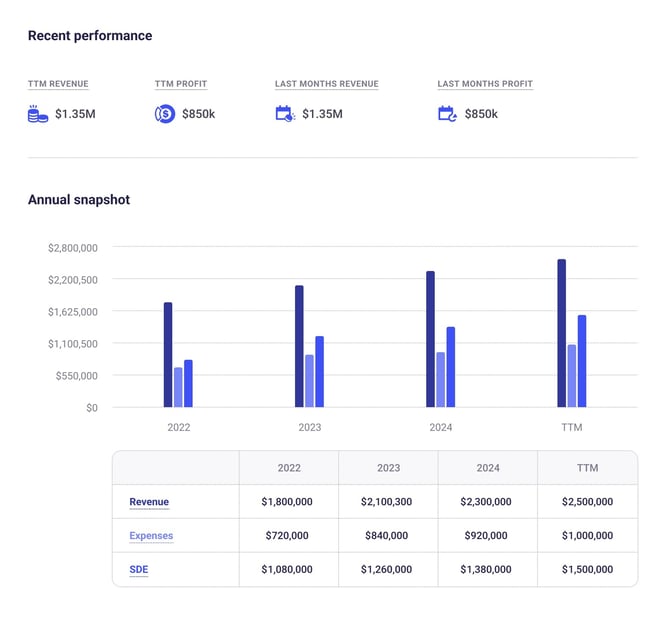Click the LAST MONTHS PROFIT label
Viewport: 670px width, 617px height.
485,84
